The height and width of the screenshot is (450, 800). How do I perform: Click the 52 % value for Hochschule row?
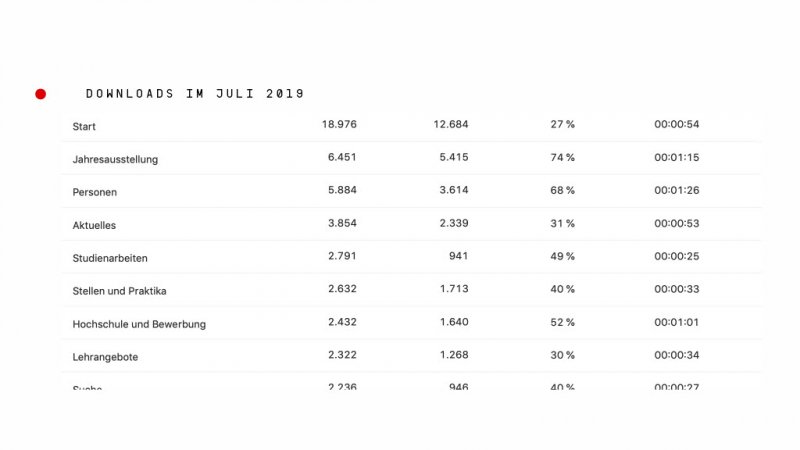pyautogui.click(x=562, y=322)
